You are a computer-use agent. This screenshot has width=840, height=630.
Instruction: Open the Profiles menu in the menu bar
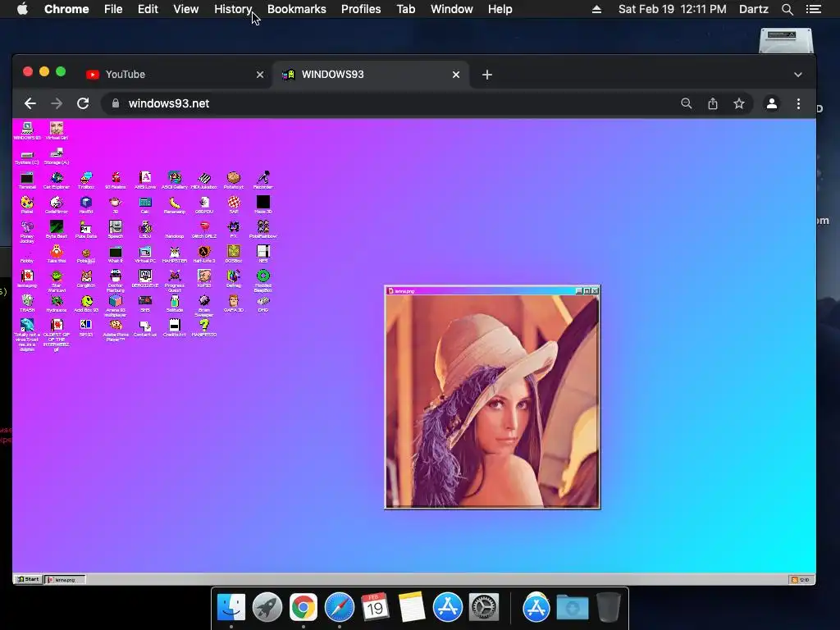(x=361, y=9)
